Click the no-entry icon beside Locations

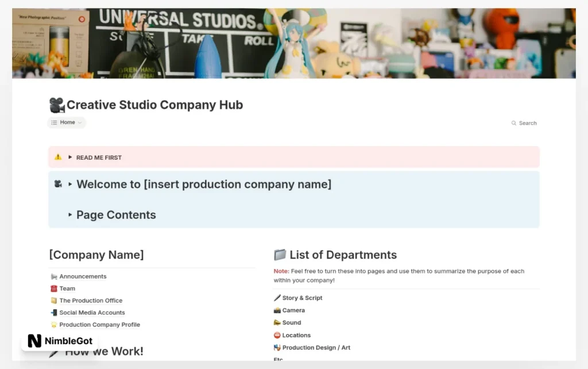click(277, 335)
